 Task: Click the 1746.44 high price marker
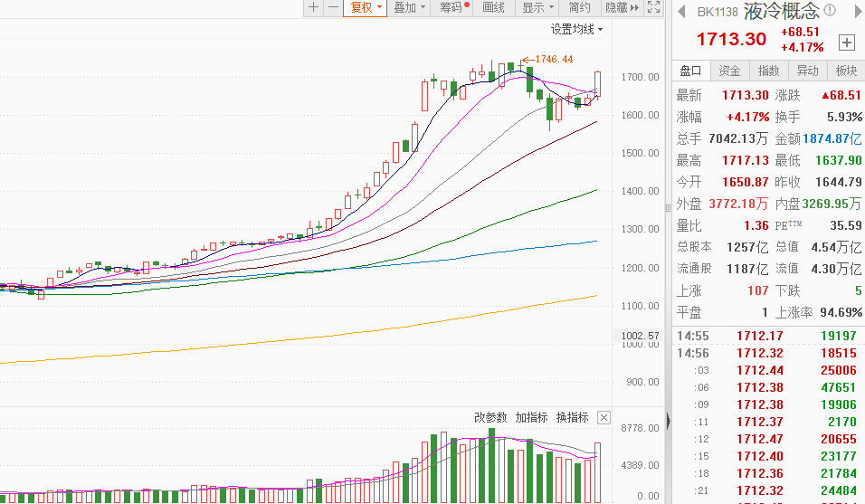tap(554, 59)
